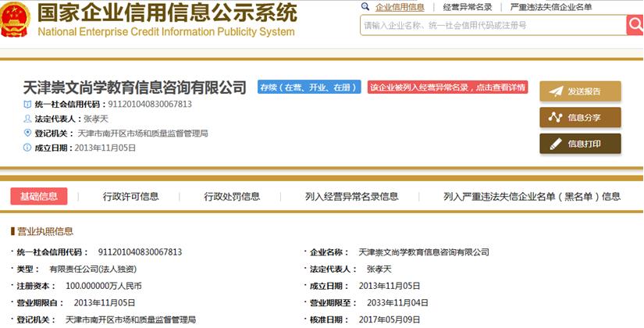This screenshot has height=328, width=644.
Task: Click the blue 存续（在营、开业、在册） status badge
Action: pos(309,87)
